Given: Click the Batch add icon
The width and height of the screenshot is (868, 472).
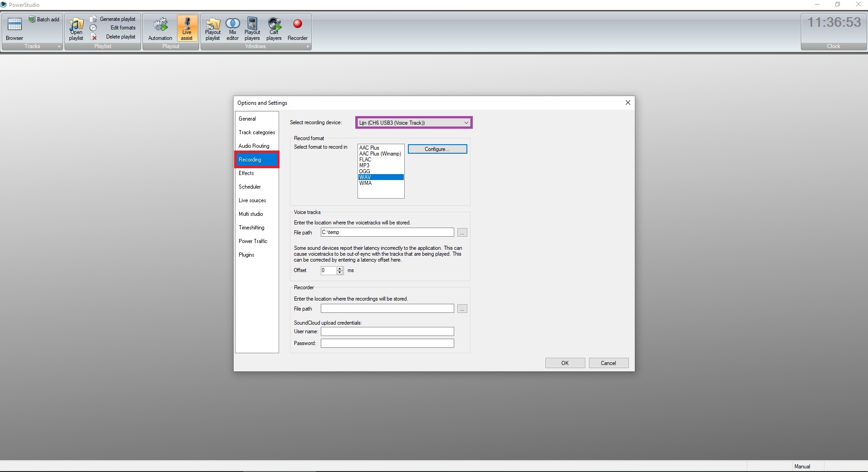Looking at the screenshot, I should [32, 19].
